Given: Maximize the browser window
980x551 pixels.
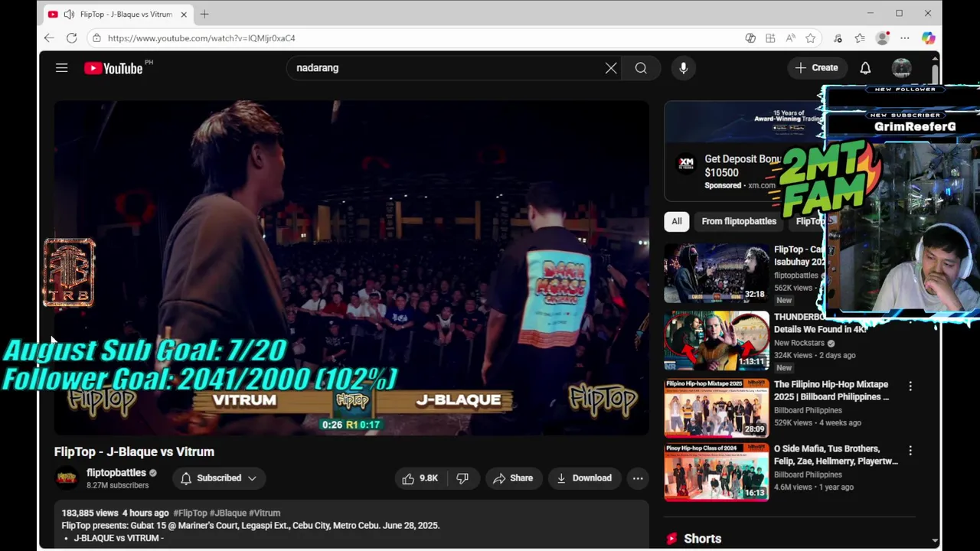Looking at the screenshot, I should (899, 13).
